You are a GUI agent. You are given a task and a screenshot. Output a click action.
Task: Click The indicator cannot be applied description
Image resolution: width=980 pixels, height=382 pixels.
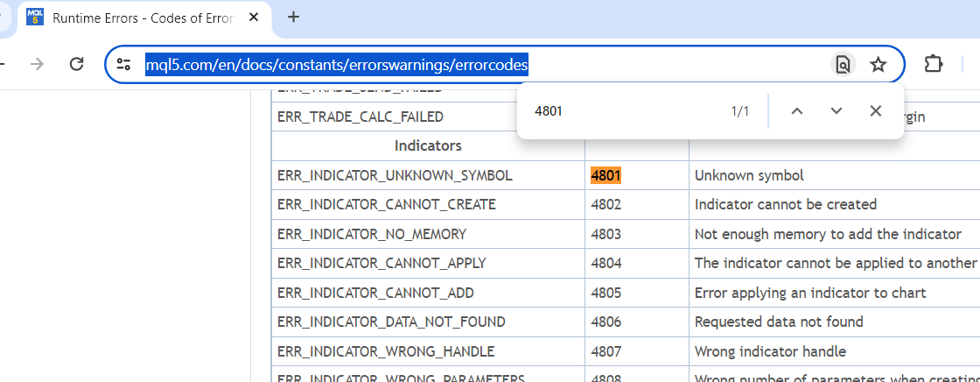pyautogui.click(x=836, y=264)
